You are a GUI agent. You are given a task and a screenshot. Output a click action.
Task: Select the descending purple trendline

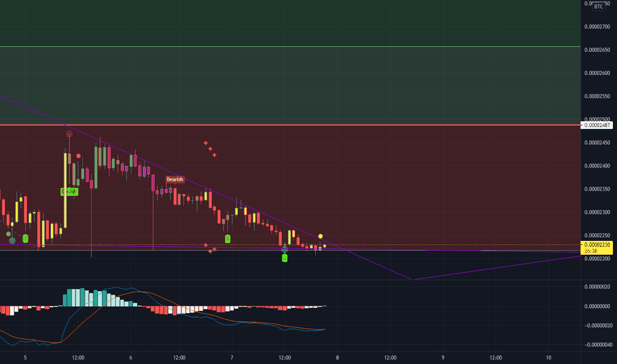pos(205,189)
